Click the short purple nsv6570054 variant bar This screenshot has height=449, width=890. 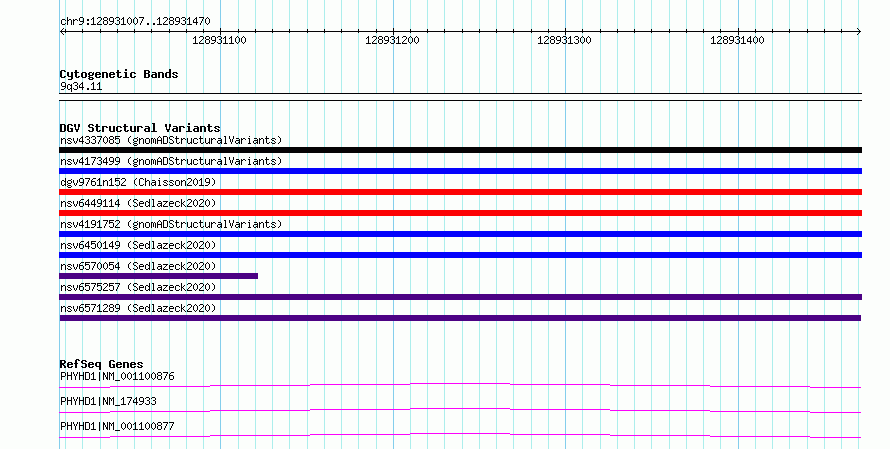(158, 276)
